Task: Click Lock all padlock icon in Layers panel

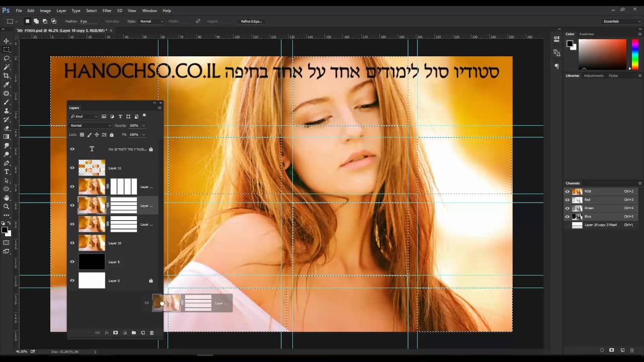Action: 112,135
